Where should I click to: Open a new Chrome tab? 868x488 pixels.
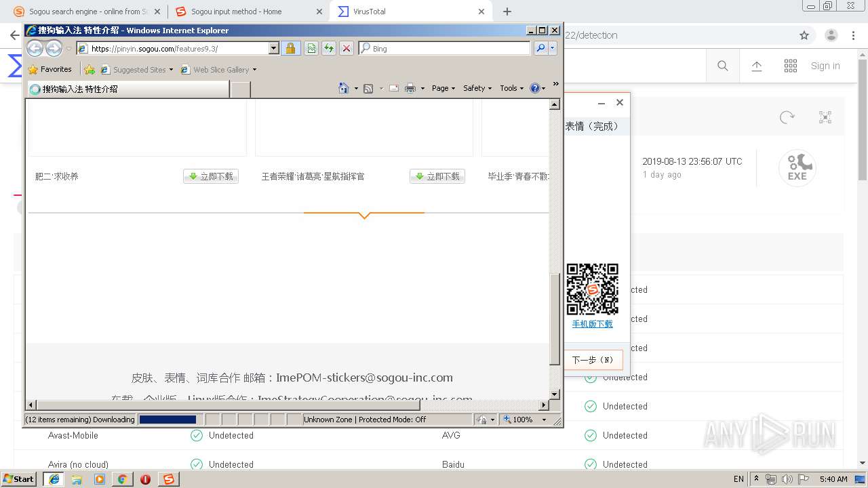(x=507, y=12)
